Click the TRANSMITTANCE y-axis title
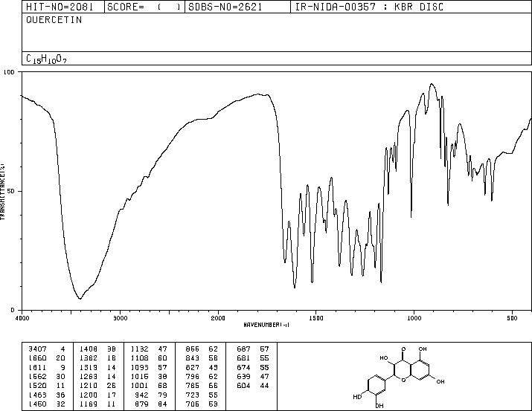 (2, 191)
